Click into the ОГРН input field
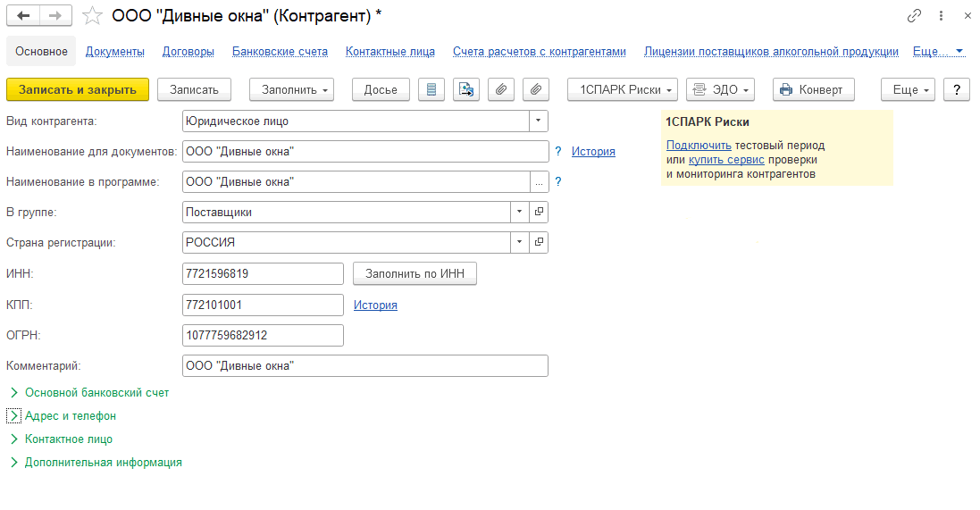980x510 pixels. 262,335
